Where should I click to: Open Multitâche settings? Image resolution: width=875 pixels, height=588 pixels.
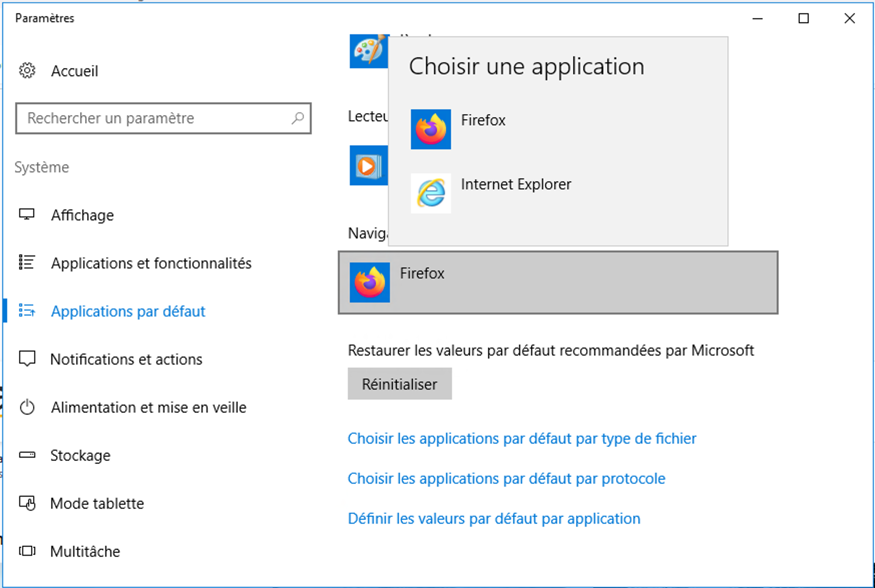pyautogui.click(x=85, y=551)
